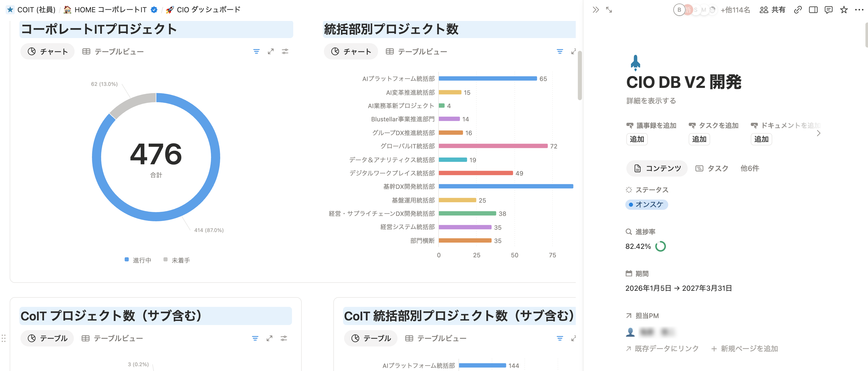Open HOME コーポレートIT breadcrumb

pos(111,10)
